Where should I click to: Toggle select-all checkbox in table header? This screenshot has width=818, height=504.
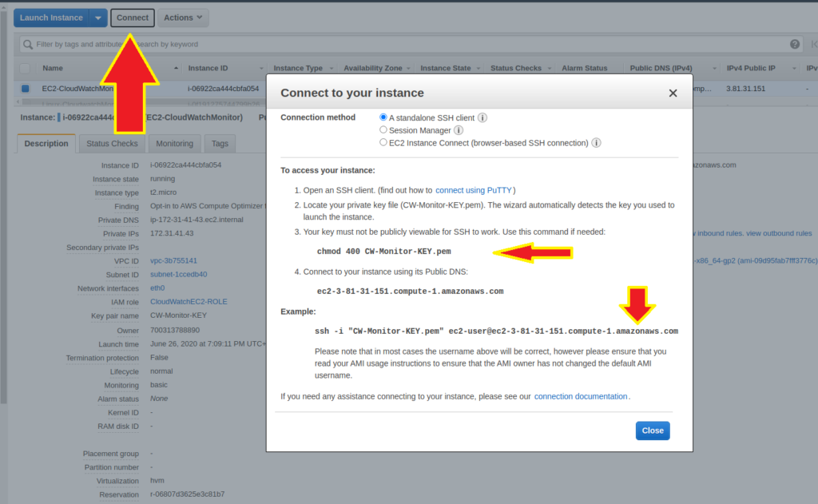pos(25,69)
